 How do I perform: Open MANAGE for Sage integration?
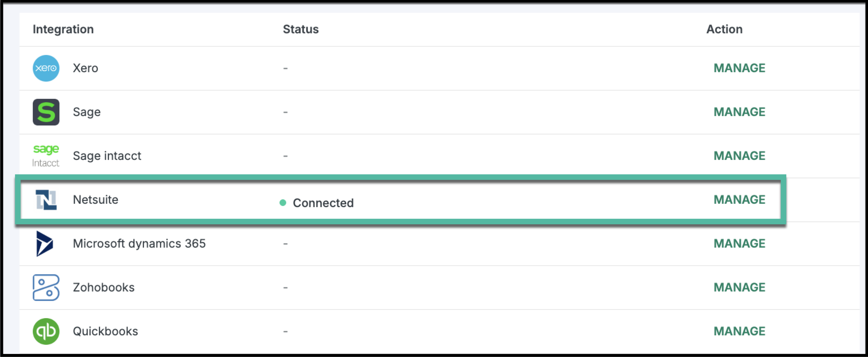pos(739,112)
